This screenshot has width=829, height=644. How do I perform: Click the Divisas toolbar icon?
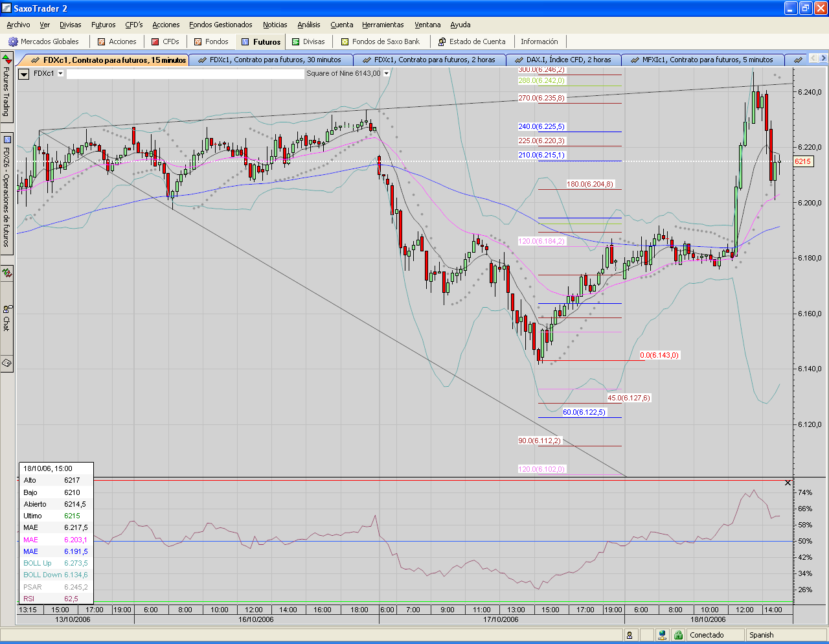coord(296,41)
